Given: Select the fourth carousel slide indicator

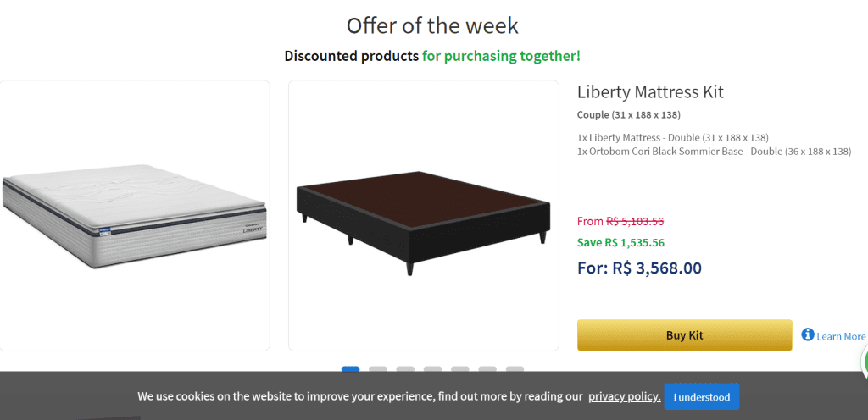Looking at the screenshot, I should point(432,369).
